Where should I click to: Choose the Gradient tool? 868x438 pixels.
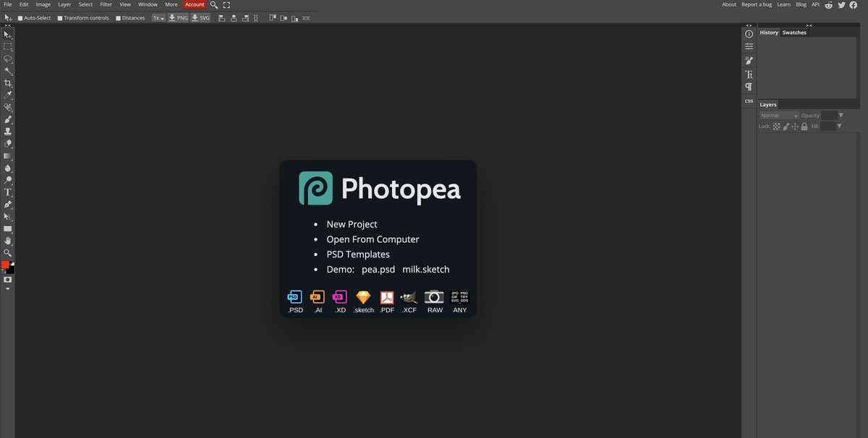[x=8, y=155]
